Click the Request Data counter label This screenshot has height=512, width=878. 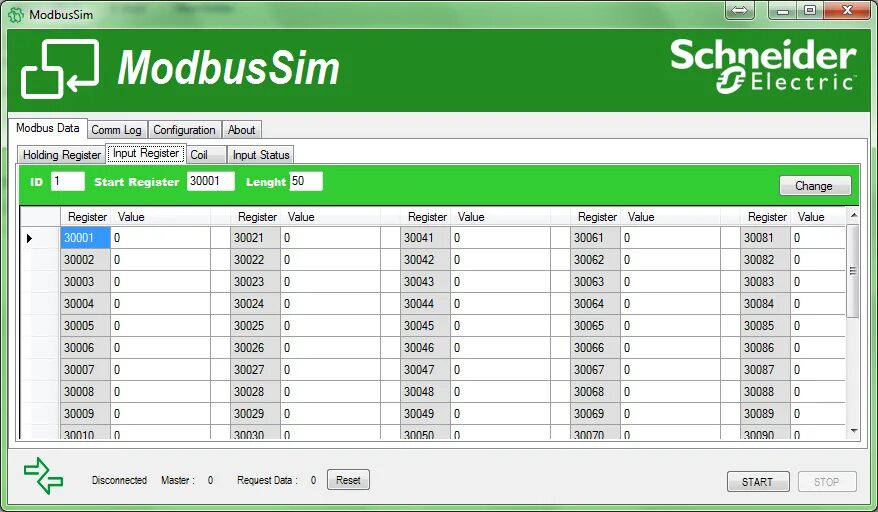267,480
